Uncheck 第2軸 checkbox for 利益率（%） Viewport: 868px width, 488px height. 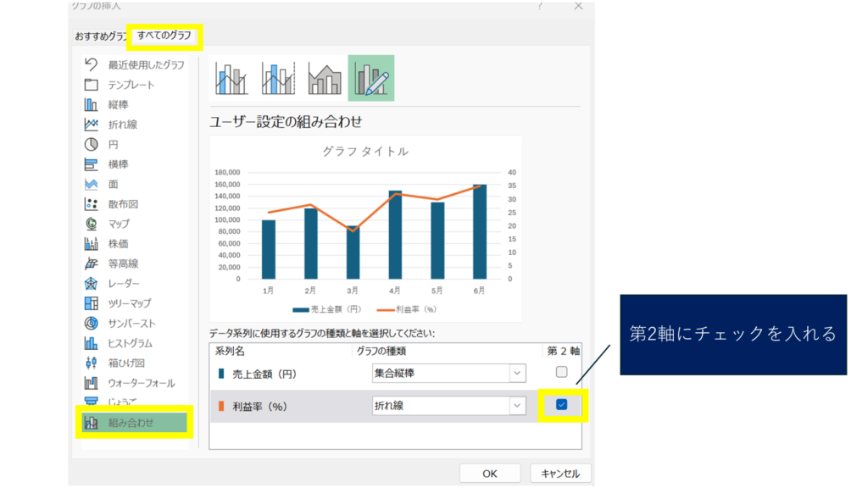[x=561, y=405]
